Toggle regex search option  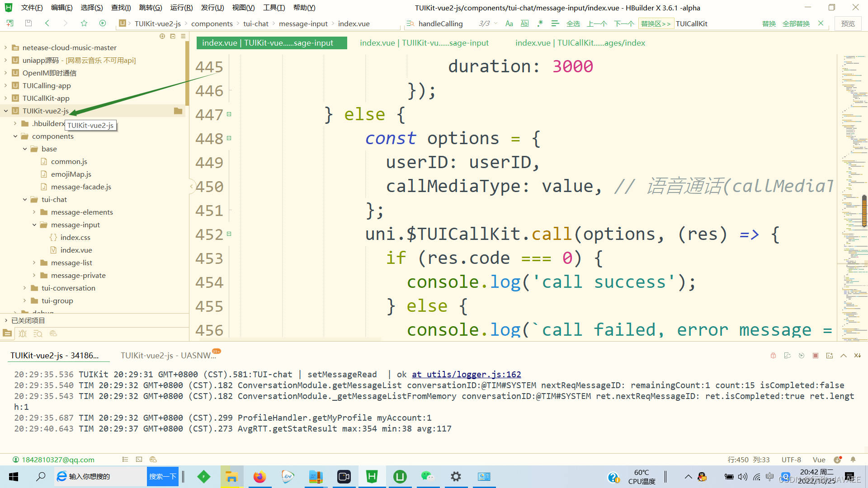click(540, 23)
